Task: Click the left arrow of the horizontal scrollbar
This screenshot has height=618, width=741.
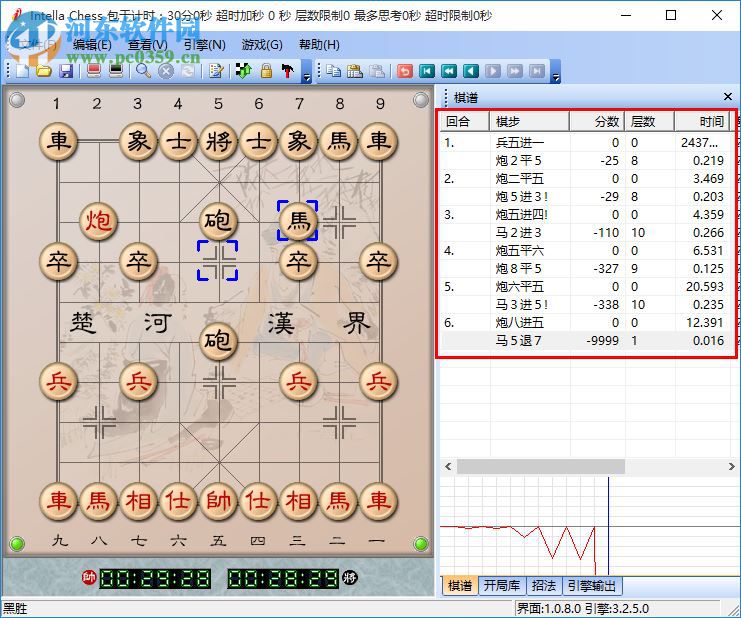Action: pos(448,467)
